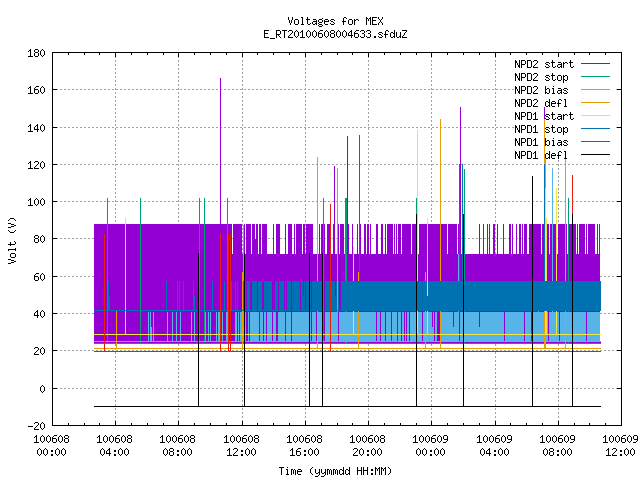Screen dimensions: 640x480
Task: Pick the black line sample beside NPD1 defl
Action: coord(596,155)
